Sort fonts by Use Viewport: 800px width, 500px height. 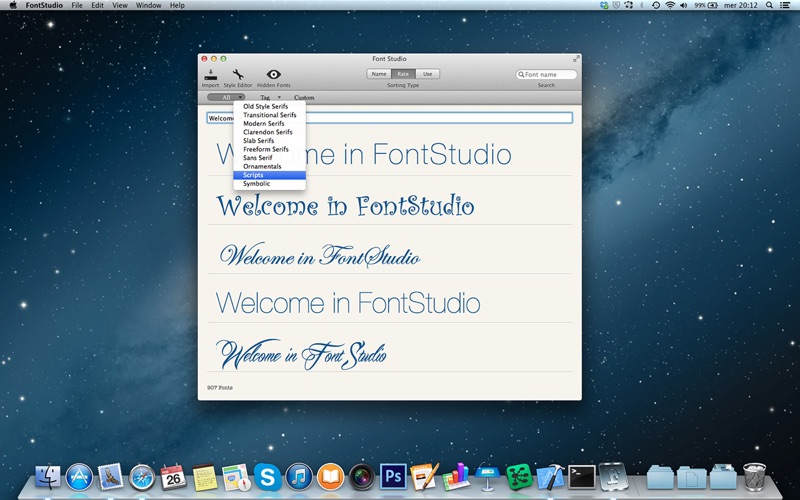click(x=428, y=74)
